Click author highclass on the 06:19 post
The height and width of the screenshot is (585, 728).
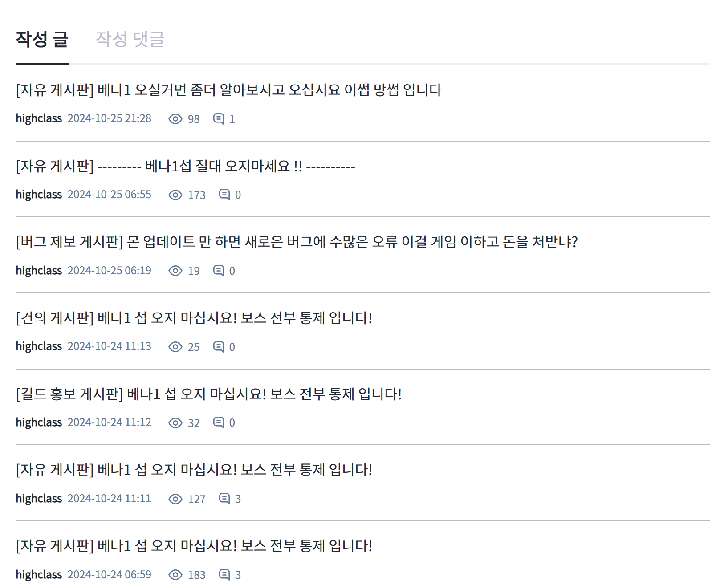[x=39, y=271]
